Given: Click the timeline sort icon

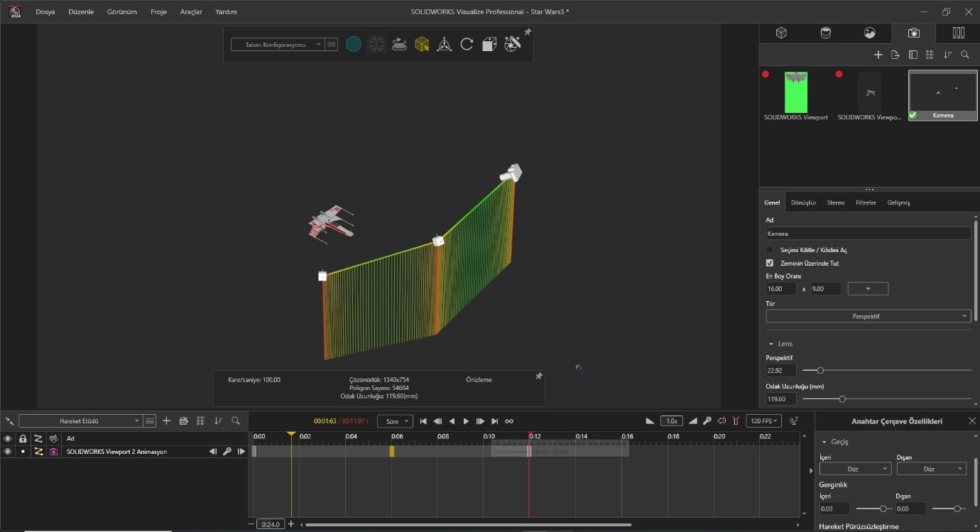Looking at the screenshot, I should pos(218,420).
